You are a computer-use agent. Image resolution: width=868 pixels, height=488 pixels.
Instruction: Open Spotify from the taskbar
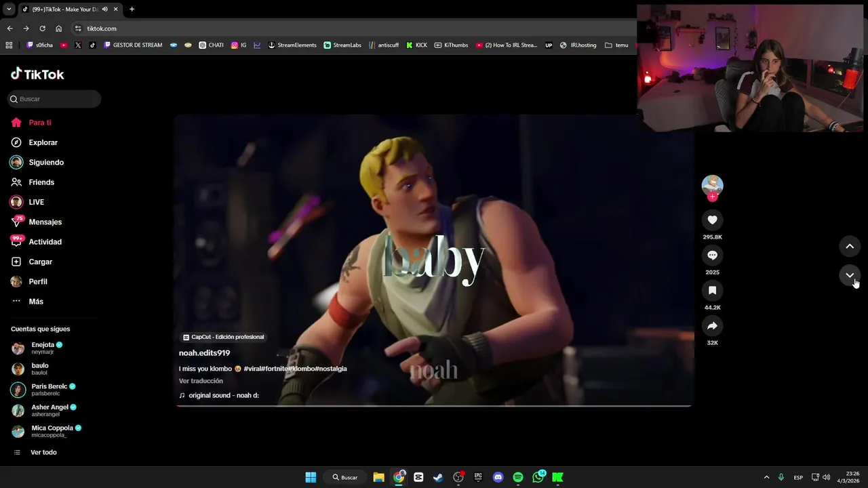coord(518,477)
